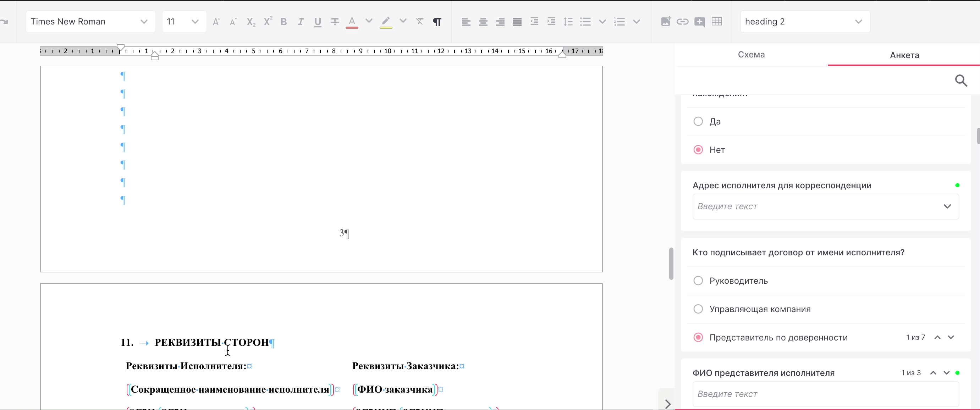Center align the text
980x410 pixels.
point(483,22)
